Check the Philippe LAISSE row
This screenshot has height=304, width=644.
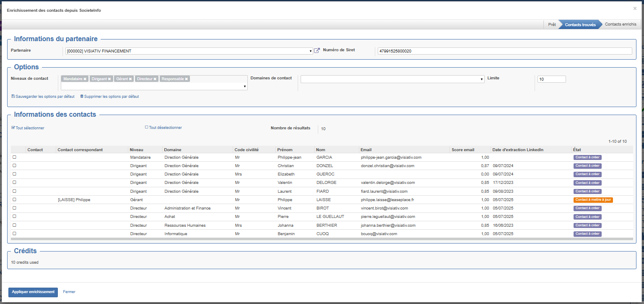[14, 199]
